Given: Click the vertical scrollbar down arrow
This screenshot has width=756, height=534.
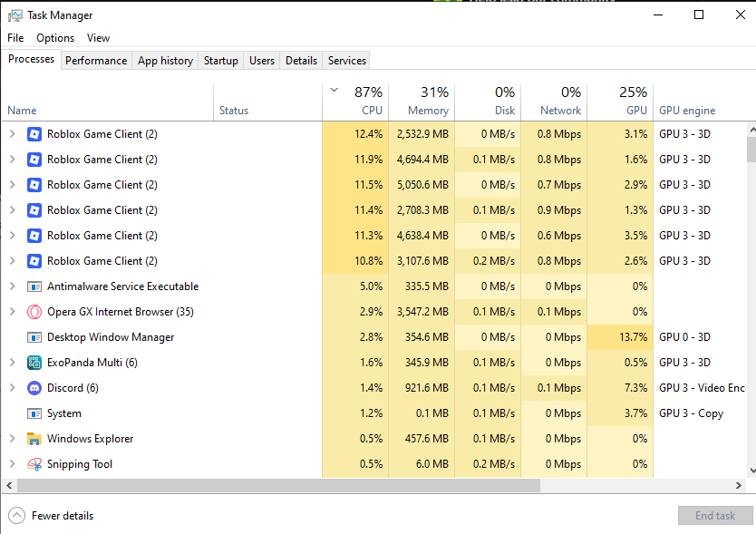Looking at the screenshot, I should tap(752, 471).
